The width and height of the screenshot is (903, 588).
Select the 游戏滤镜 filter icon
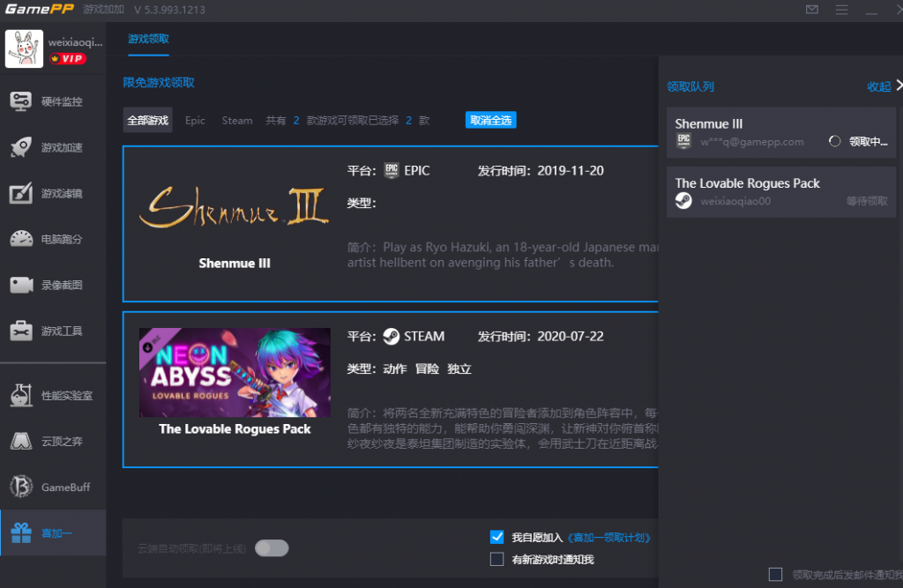[21, 194]
